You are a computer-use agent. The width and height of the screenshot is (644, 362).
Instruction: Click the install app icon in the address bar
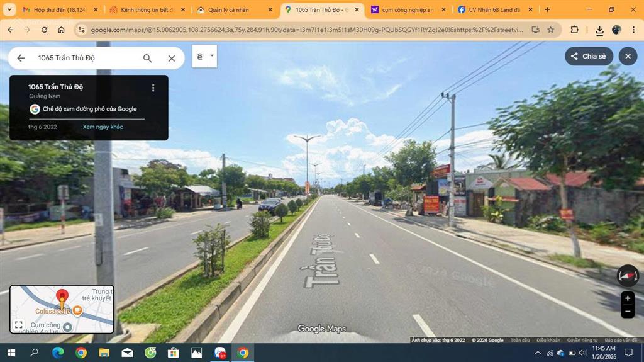[535, 30]
